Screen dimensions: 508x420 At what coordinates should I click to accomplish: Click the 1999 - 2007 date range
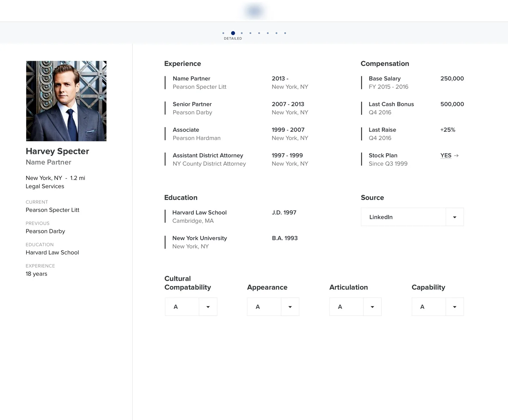(x=288, y=130)
